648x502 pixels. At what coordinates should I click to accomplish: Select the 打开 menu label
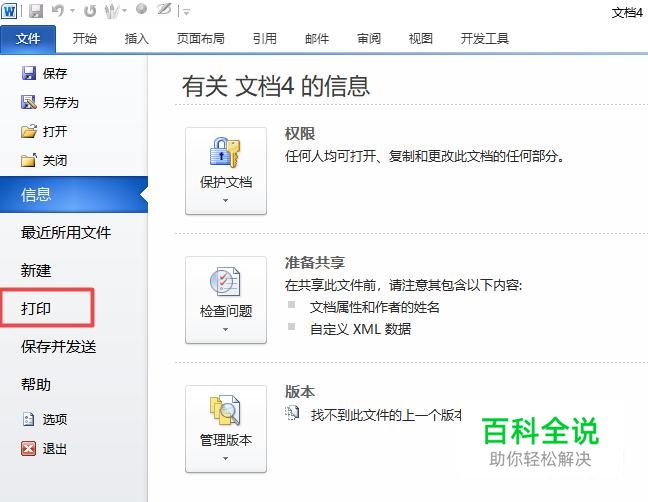coord(55,131)
